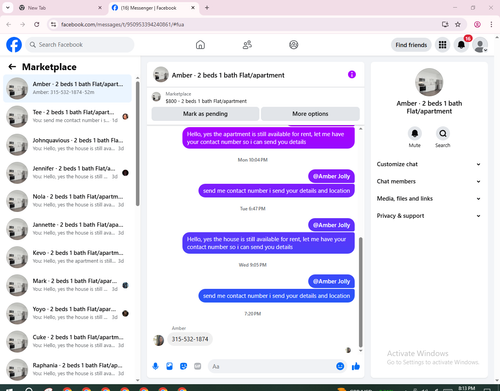Open the Friends icon in top navigation
Screen dimensions: 500x391
coord(247,45)
